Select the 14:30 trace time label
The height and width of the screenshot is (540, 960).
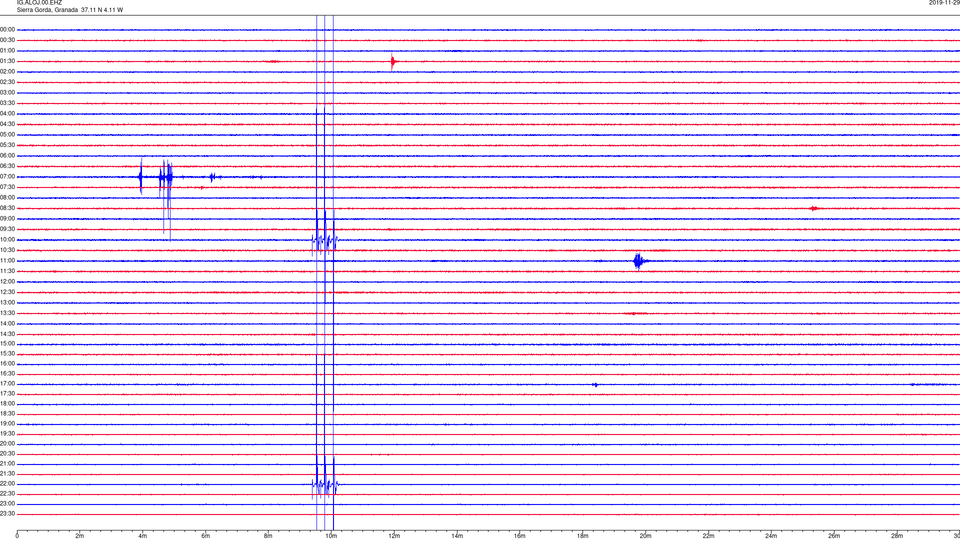pos(7,334)
